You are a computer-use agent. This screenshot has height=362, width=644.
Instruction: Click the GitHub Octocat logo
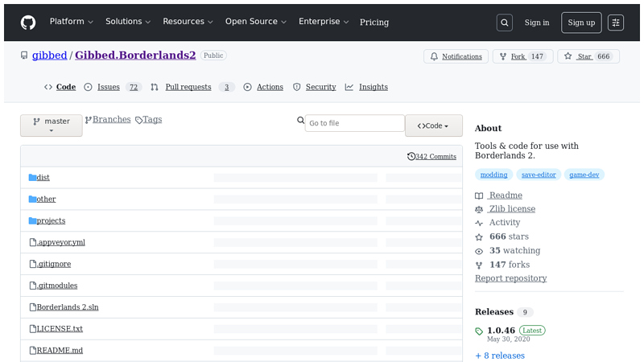[28, 23]
